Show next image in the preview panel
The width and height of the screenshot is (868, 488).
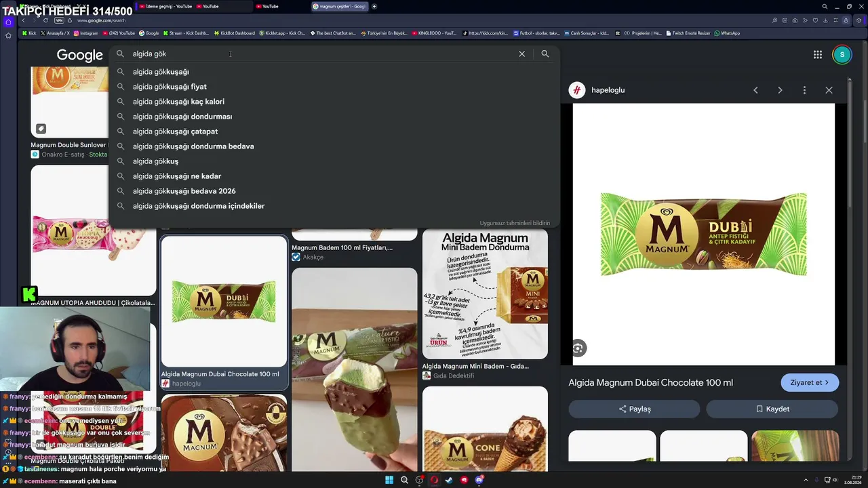(x=780, y=90)
